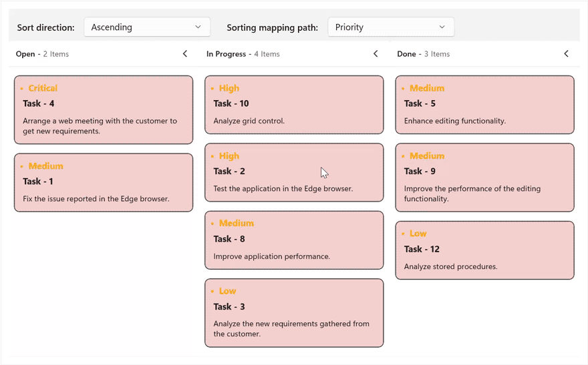The width and height of the screenshot is (588, 365).
Task: Click 'Arrange a web meeting' description text
Action: click(100, 126)
